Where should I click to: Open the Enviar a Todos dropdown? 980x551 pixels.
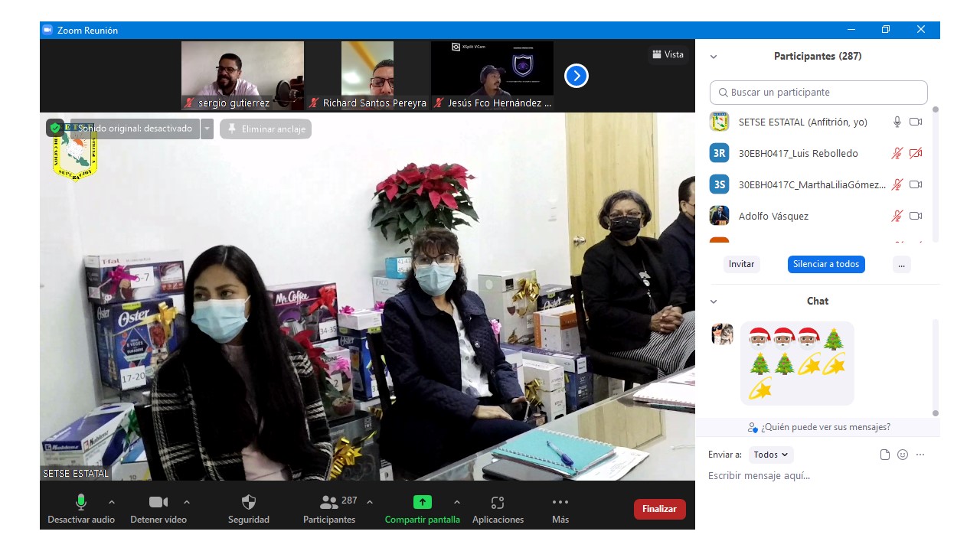[x=771, y=455]
